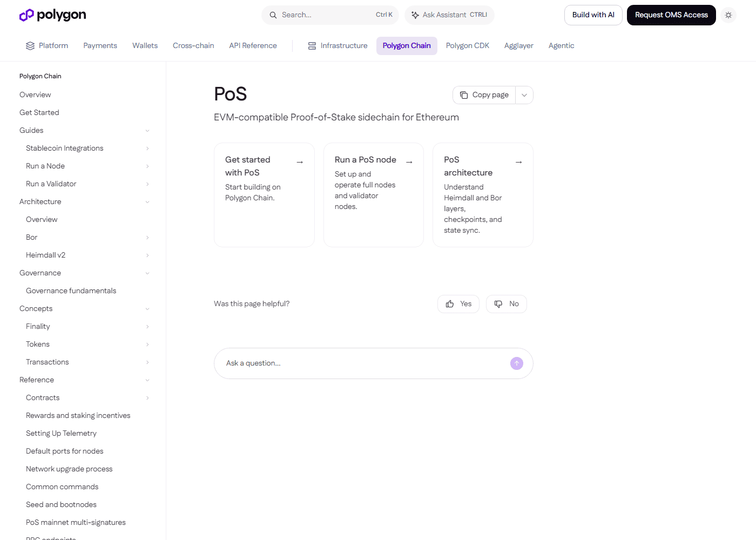
Task: Open the Copy page dropdown arrow
Action: [x=524, y=95]
